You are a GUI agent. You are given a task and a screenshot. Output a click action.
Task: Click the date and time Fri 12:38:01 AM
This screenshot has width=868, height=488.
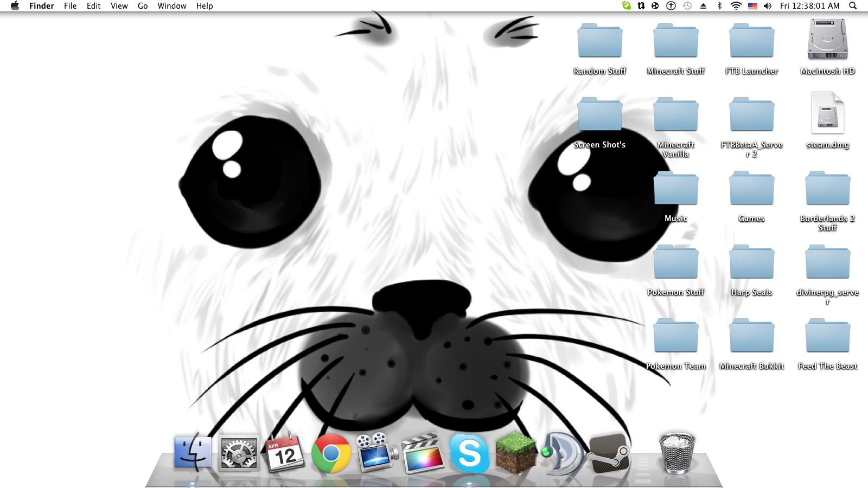tap(809, 6)
